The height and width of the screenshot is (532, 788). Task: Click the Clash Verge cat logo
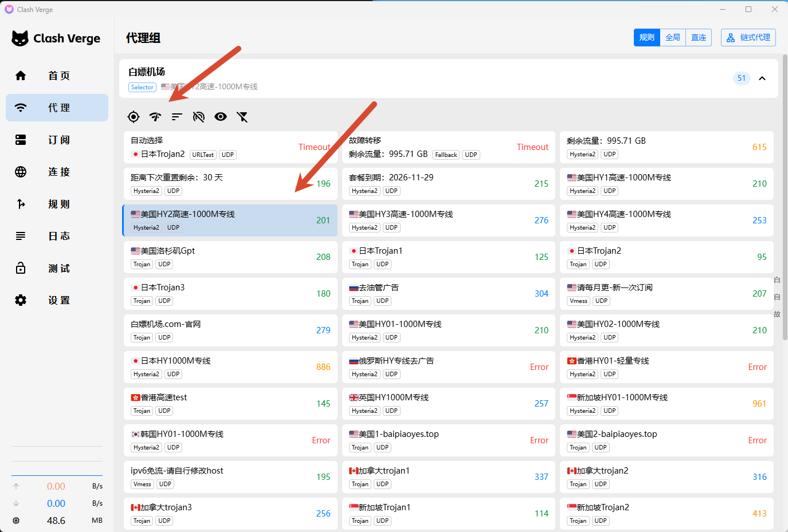pyautogui.click(x=20, y=38)
